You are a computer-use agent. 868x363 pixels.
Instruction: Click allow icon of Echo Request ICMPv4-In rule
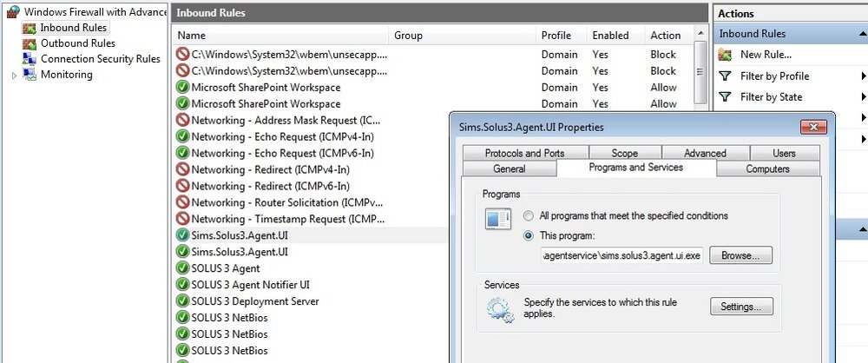pos(182,136)
